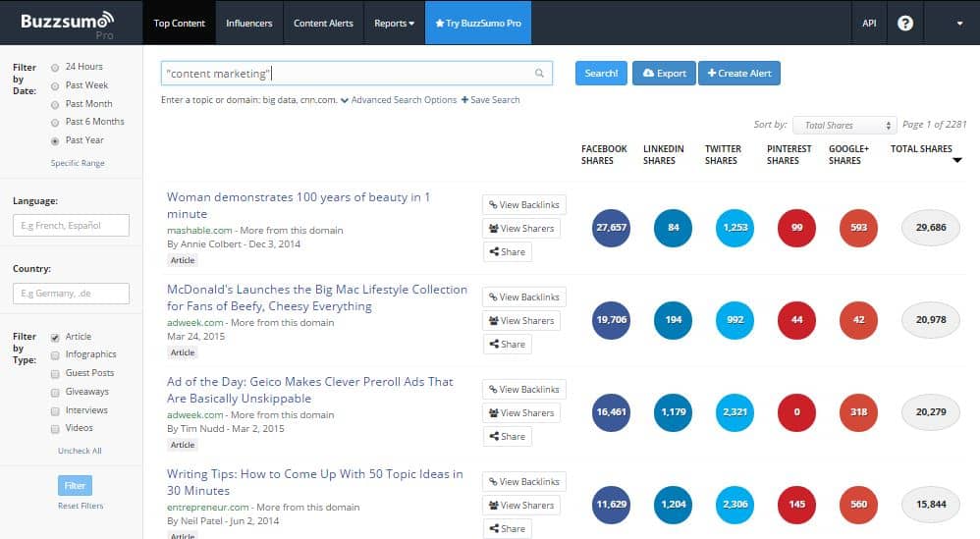
Task: Enable the Guest Posts type filter
Action: click(55, 373)
